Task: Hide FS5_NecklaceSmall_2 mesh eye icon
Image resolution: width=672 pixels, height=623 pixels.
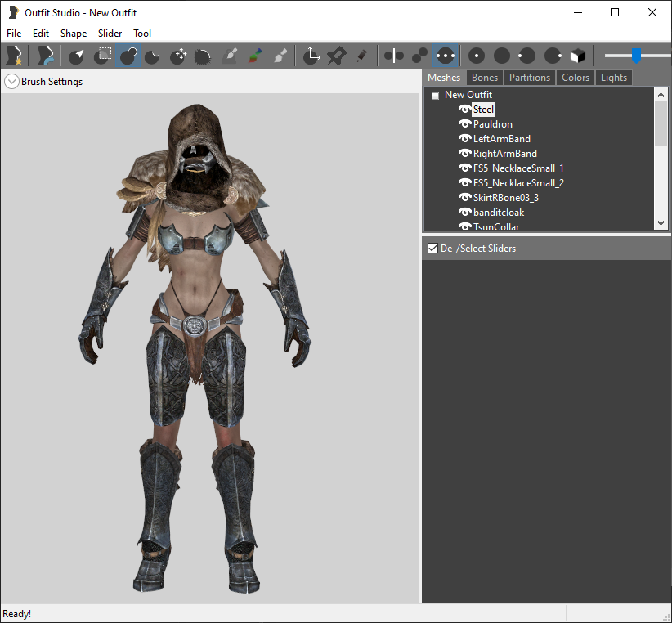Action: [465, 182]
